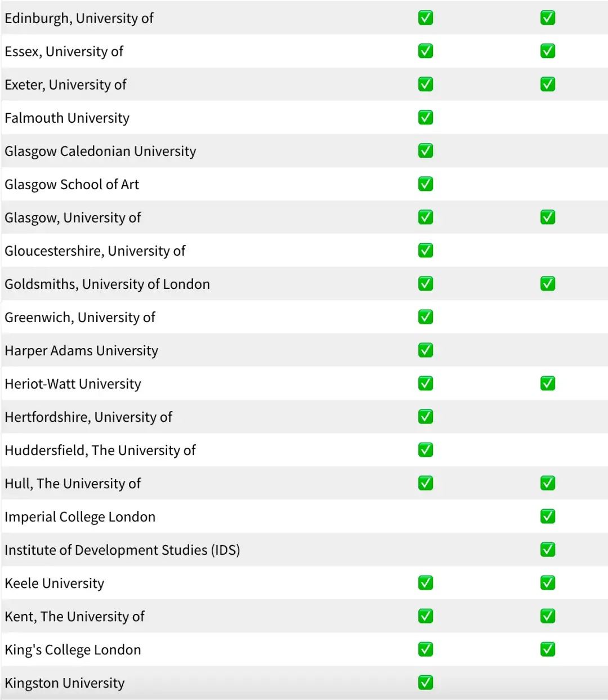
Task: Click Falmouth University green checkmark
Action: point(426,118)
